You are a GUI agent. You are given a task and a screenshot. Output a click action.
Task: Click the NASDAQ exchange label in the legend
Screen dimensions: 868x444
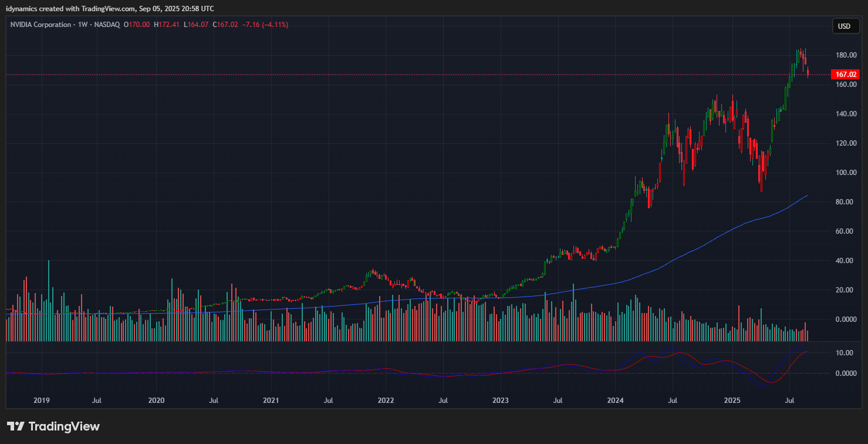pos(106,25)
